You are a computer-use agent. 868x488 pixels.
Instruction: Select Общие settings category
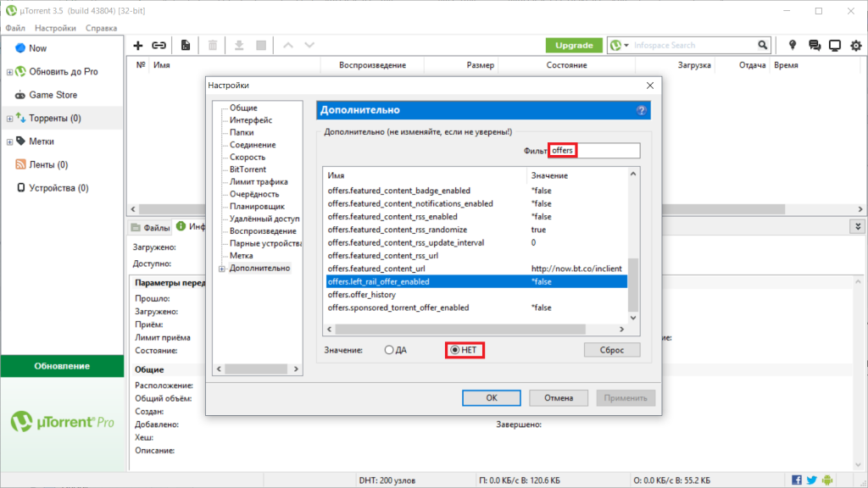click(243, 108)
